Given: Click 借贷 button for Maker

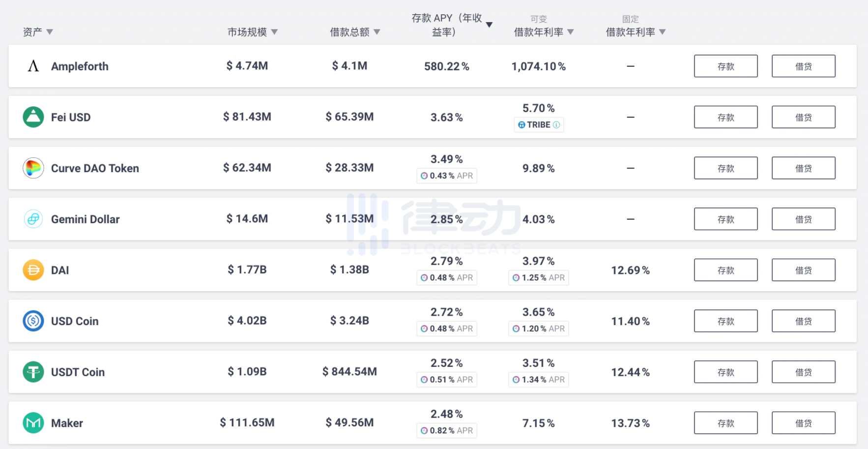Looking at the screenshot, I should coord(803,423).
